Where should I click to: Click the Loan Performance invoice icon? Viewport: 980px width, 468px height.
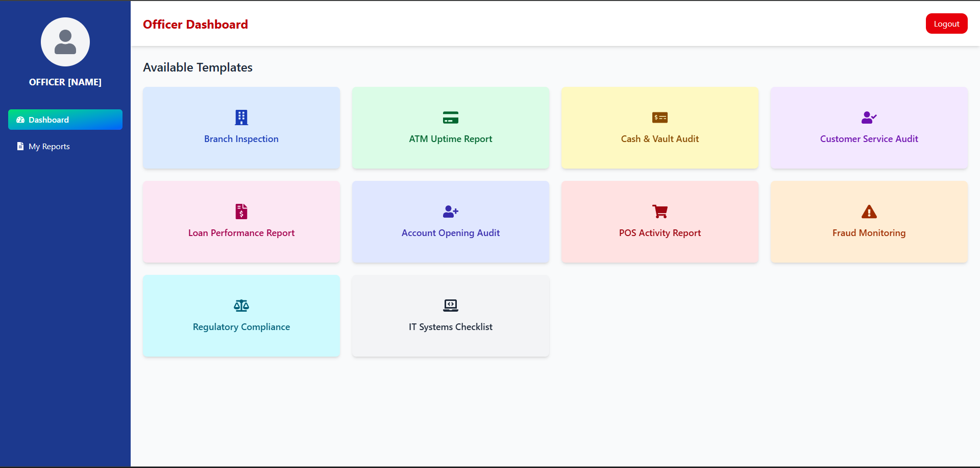(241, 212)
